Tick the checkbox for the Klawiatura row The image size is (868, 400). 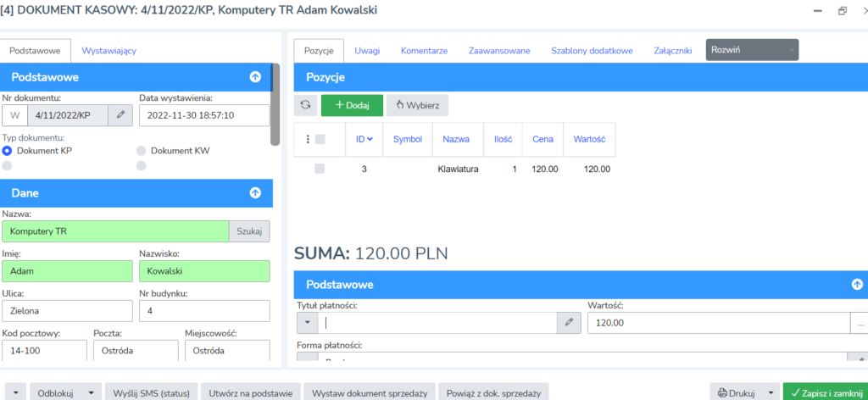coord(320,169)
